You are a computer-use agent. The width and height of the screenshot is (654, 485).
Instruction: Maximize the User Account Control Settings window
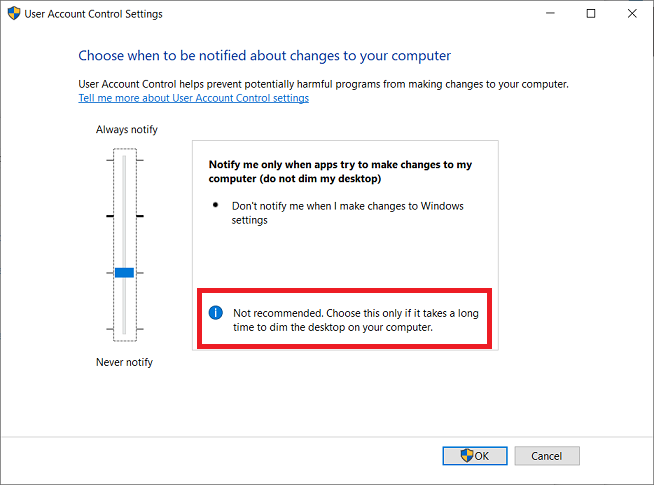point(591,14)
